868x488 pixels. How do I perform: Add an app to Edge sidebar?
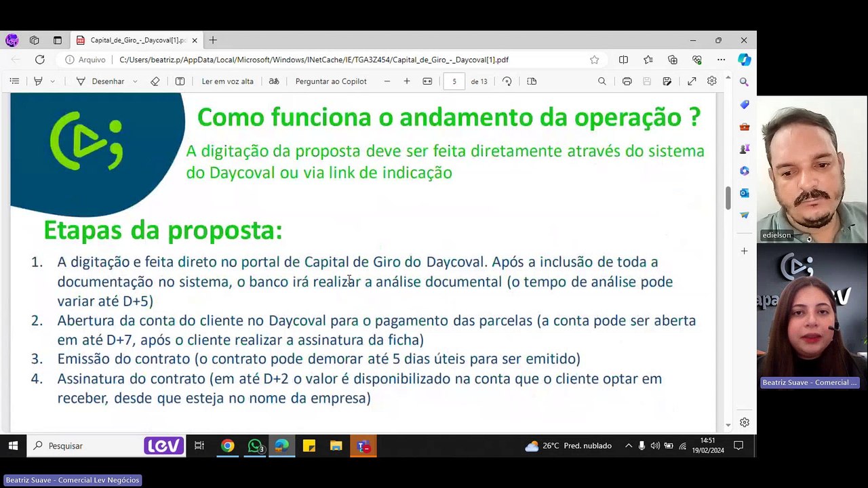[x=745, y=251]
